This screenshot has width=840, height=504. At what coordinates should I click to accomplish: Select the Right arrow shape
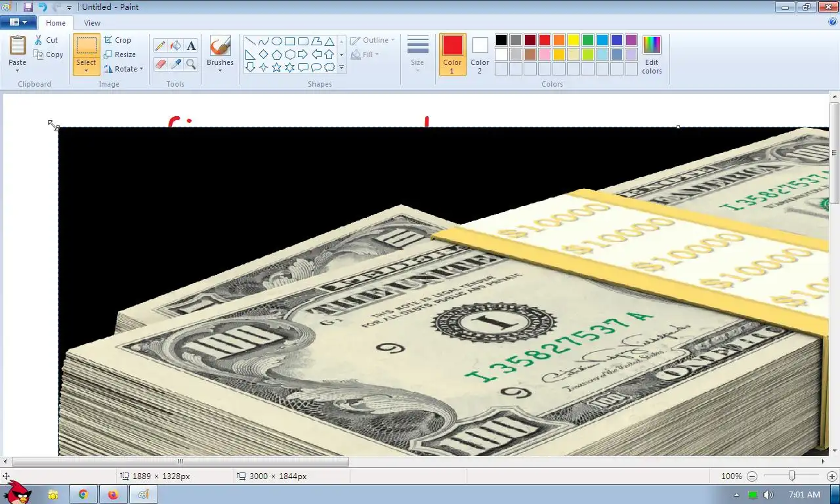(303, 54)
